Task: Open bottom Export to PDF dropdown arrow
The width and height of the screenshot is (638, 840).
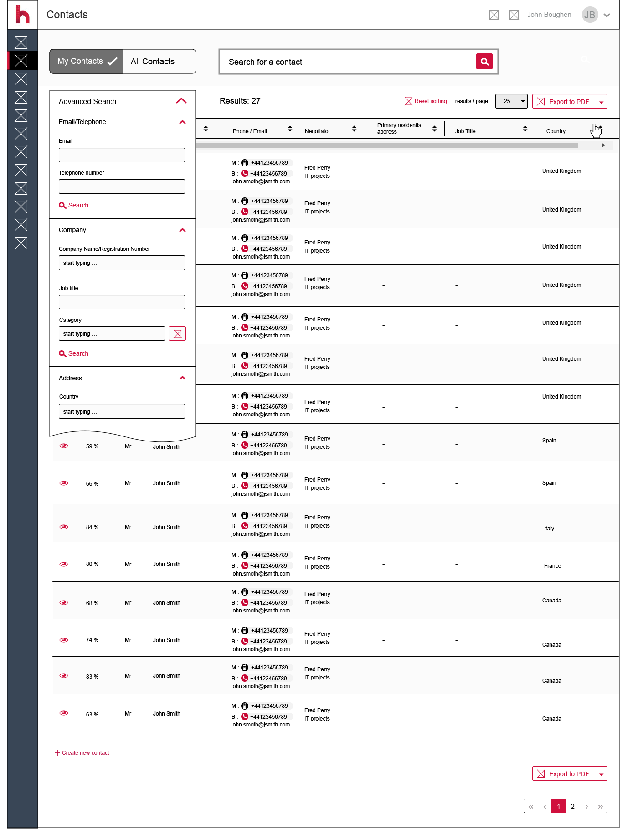Action: 601,774
